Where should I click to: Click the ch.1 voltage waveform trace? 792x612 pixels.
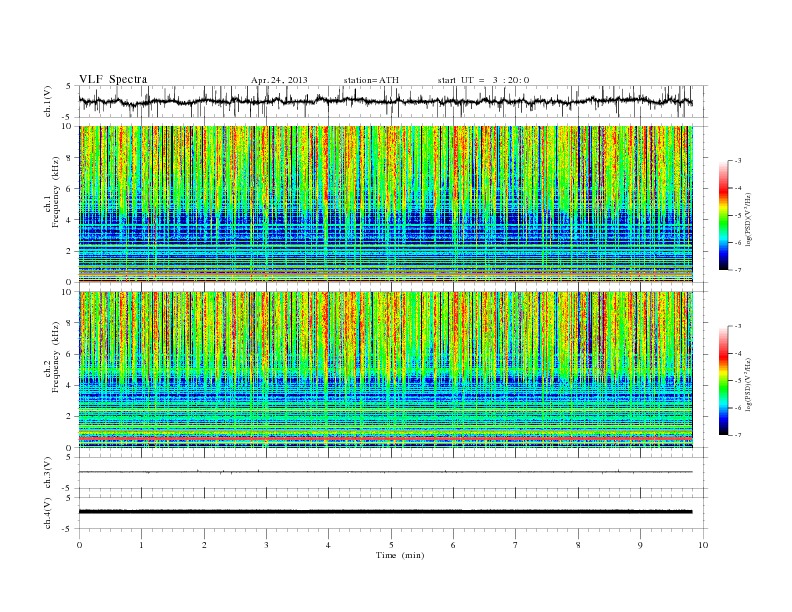(386, 101)
